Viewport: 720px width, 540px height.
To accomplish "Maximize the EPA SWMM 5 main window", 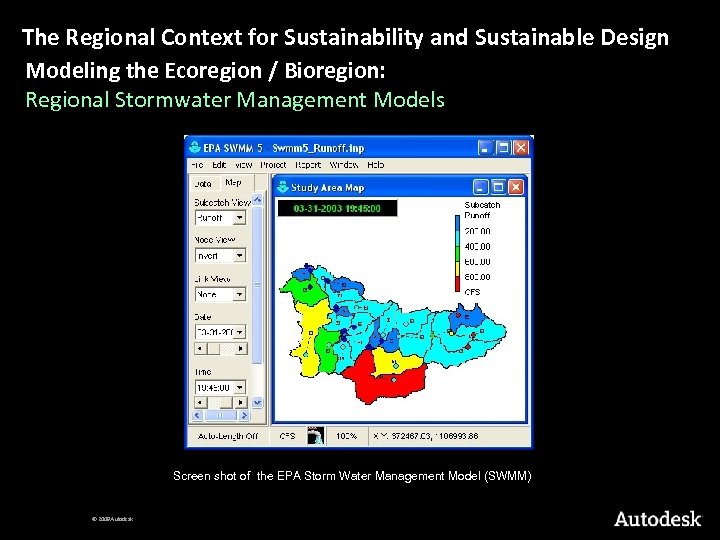I will tap(503, 147).
